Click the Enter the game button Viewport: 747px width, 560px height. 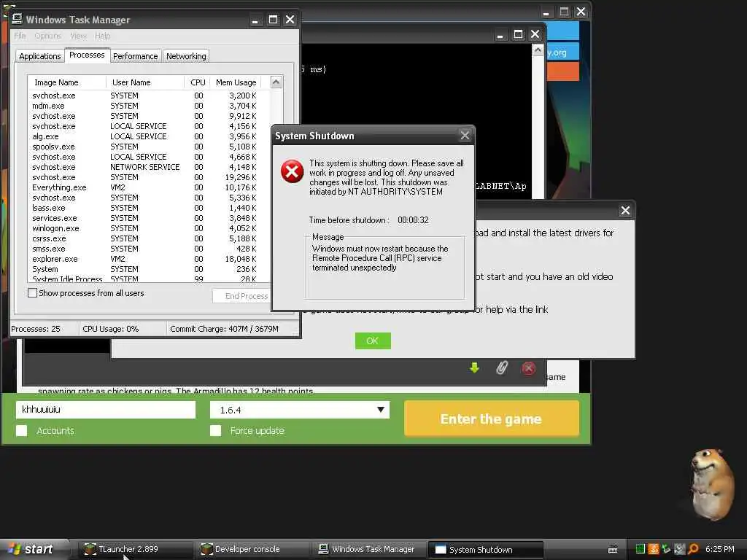pos(491,419)
